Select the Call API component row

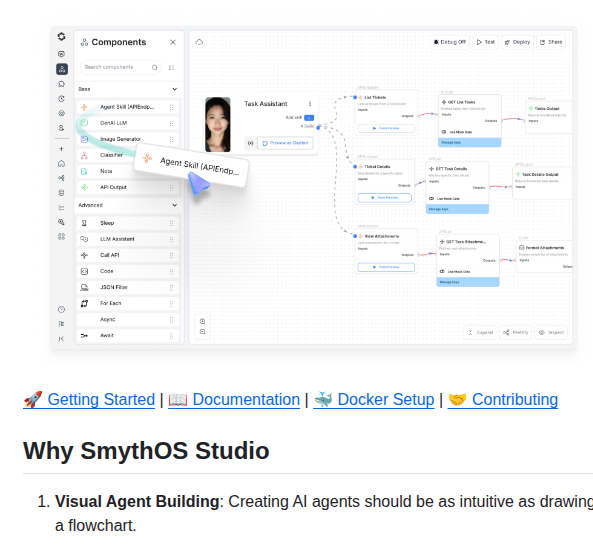coord(128,255)
